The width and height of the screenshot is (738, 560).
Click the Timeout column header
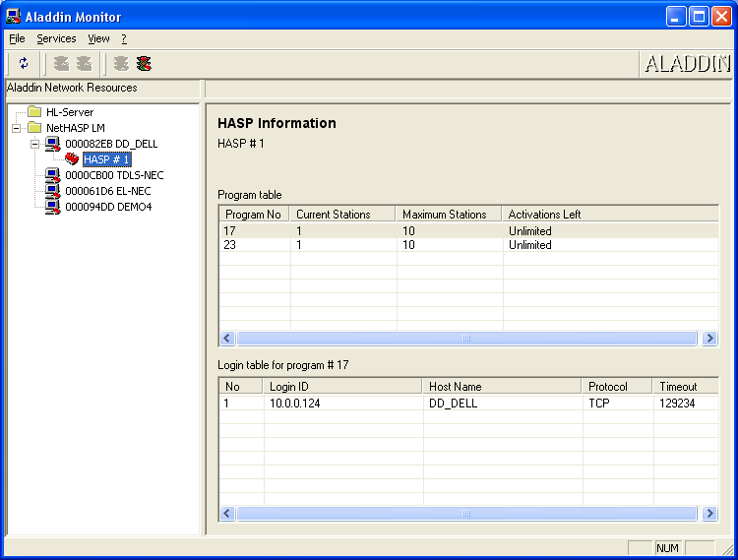686,387
